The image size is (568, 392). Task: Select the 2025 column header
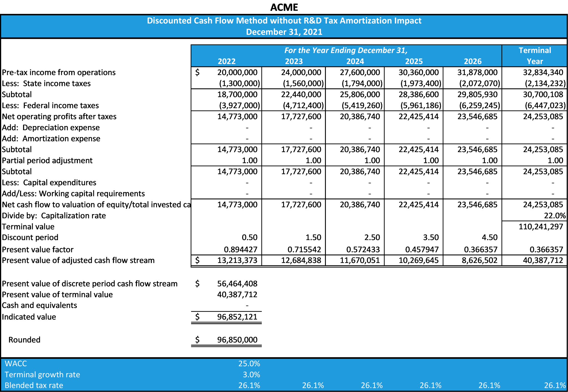(414, 61)
